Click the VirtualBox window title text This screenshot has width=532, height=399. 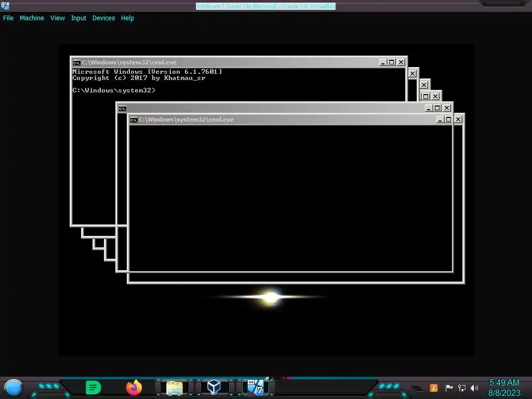[x=265, y=6]
